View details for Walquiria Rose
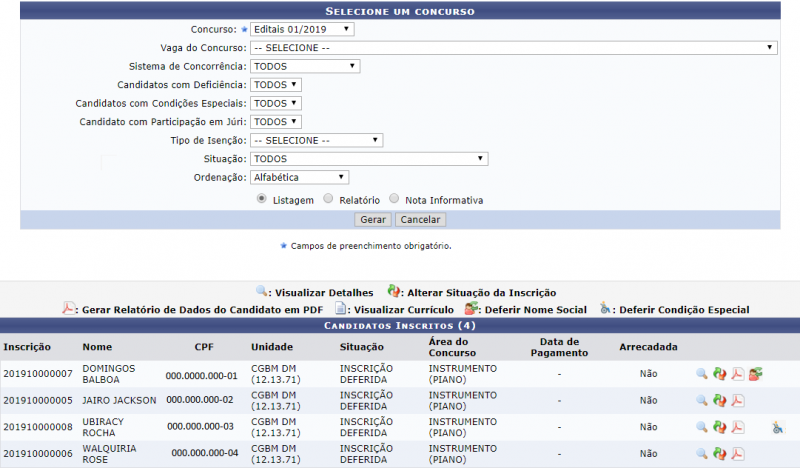This screenshot has width=800, height=468. click(x=702, y=454)
